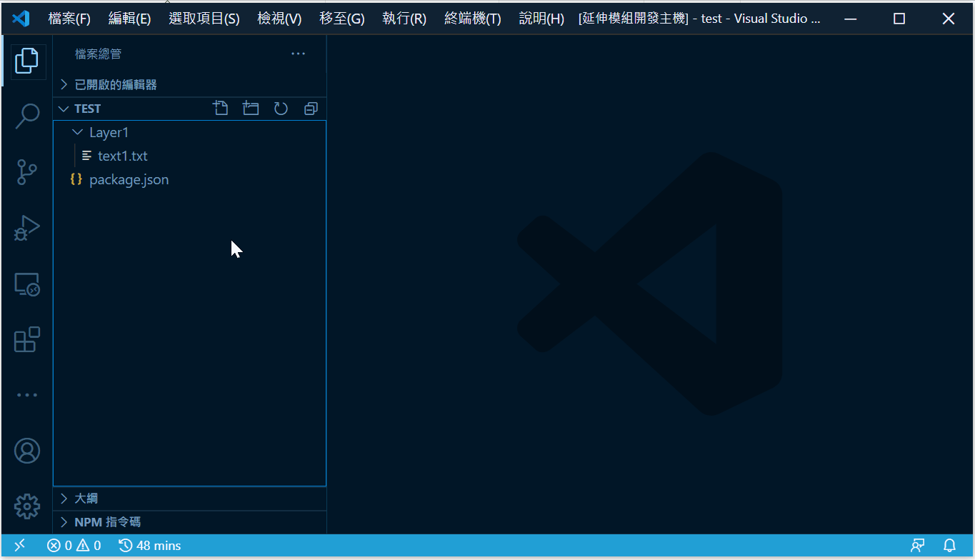Viewport: 975px width, 560px height.
Task: Open the Accounts menu
Action: (27, 451)
